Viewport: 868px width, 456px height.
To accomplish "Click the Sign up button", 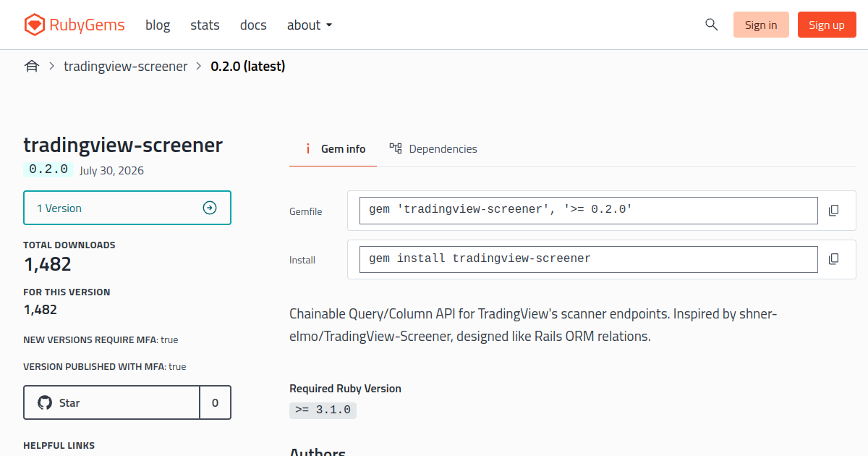I will [x=827, y=25].
